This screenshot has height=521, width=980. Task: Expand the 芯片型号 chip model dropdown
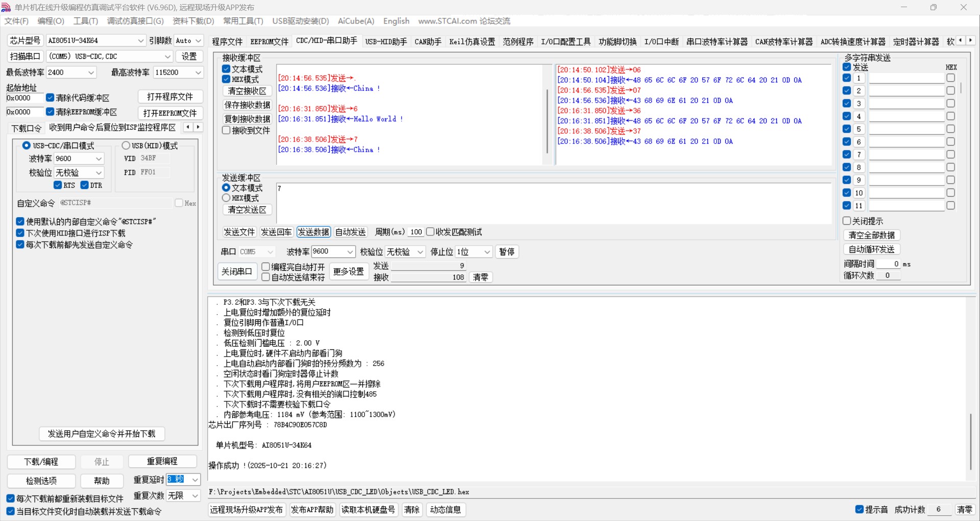click(141, 41)
